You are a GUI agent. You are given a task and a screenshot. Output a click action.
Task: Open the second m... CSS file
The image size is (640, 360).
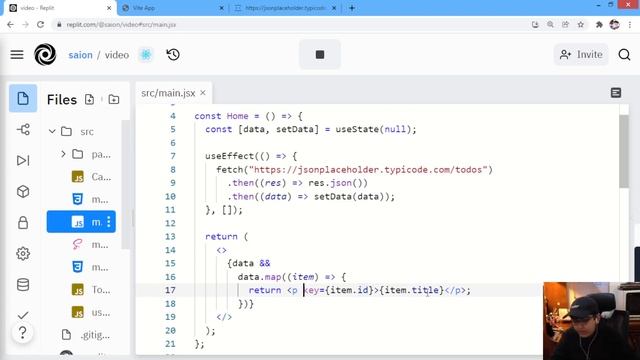[x=91, y=267]
